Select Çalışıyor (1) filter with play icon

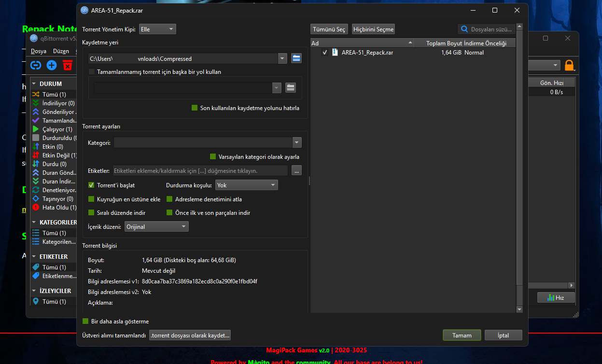(54, 129)
